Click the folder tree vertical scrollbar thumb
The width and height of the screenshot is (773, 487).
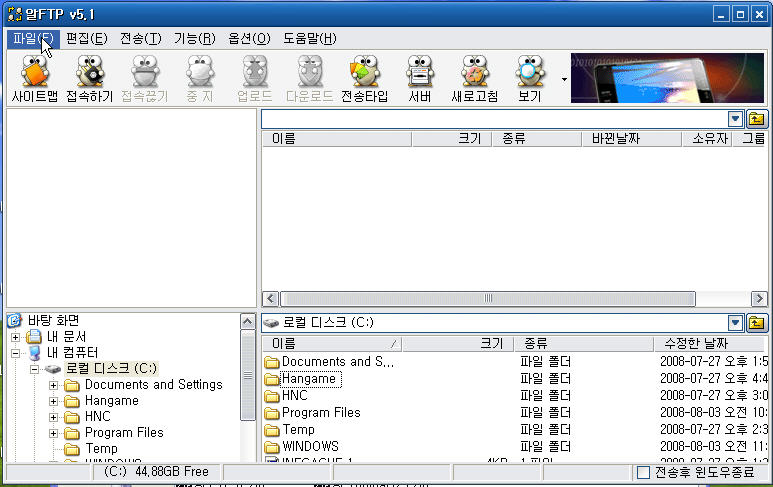248,376
